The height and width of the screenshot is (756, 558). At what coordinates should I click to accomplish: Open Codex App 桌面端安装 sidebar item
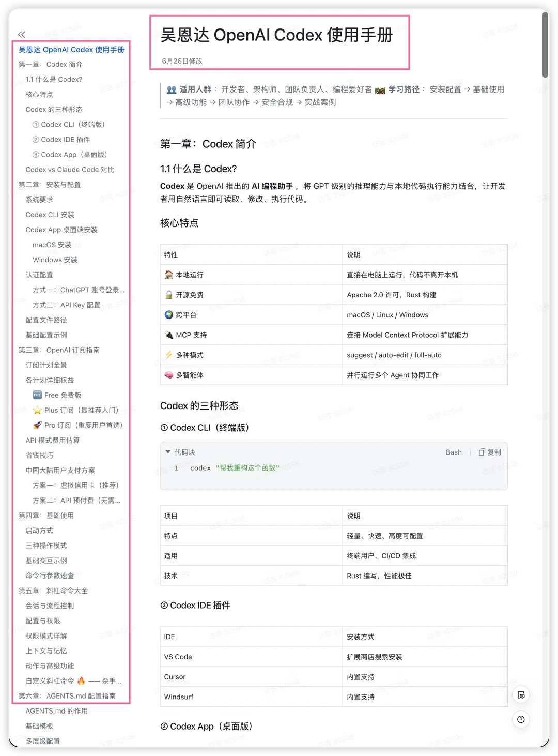(x=61, y=229)
